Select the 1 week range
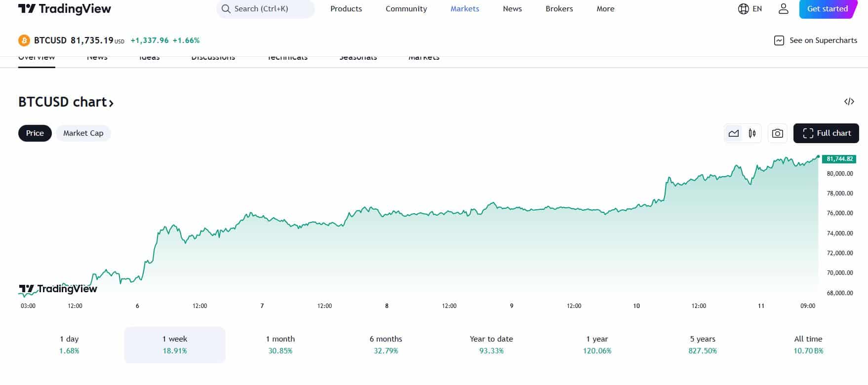 [x=175, y=345]
